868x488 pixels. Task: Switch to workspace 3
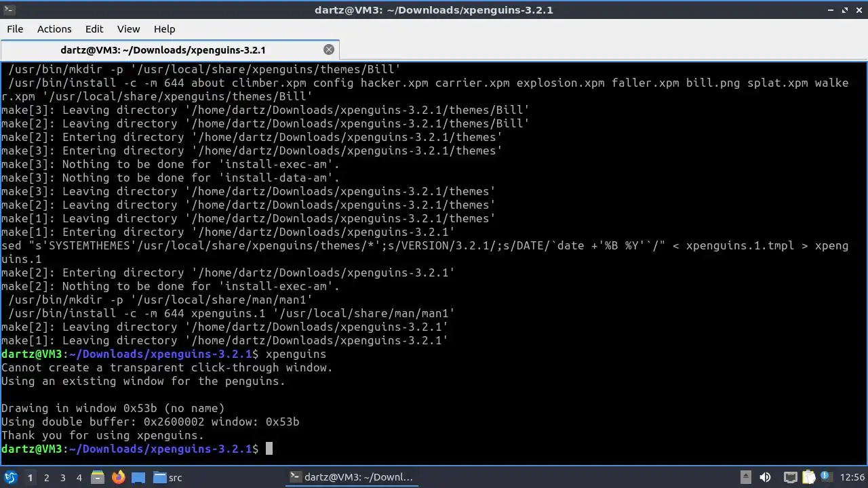tap(62, 477)
